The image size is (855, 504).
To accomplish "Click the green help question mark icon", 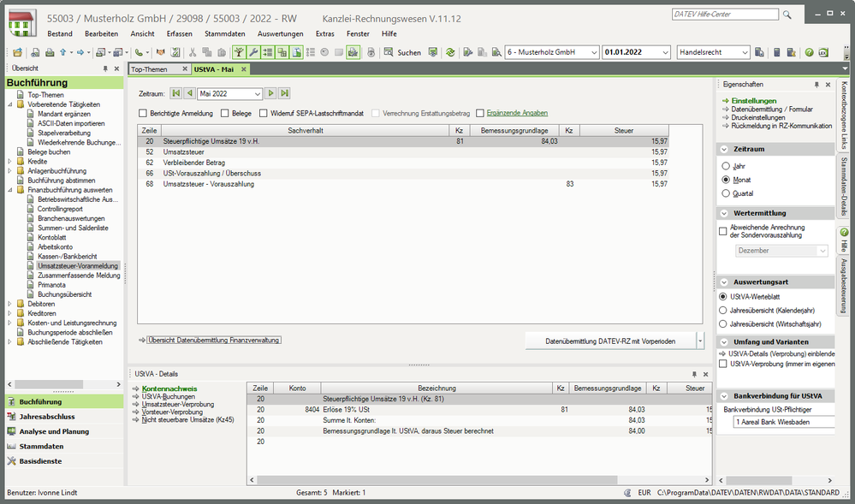I will [x=809, y=52].
